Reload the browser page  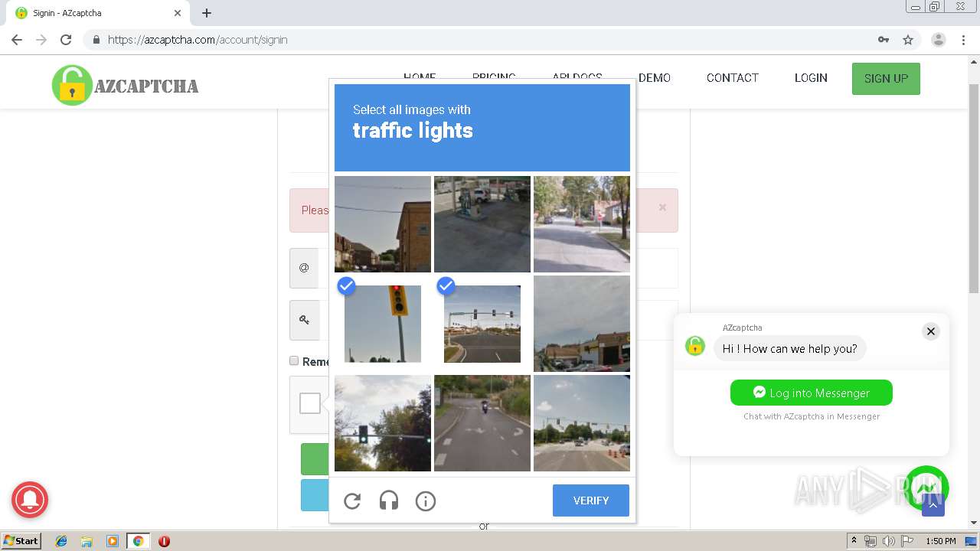(66, 40)
